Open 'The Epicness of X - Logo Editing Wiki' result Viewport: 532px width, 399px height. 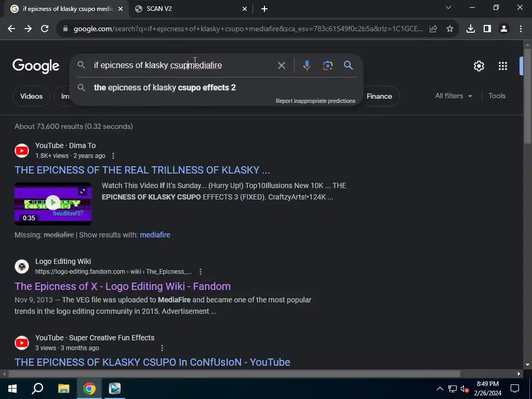[123, 286]
